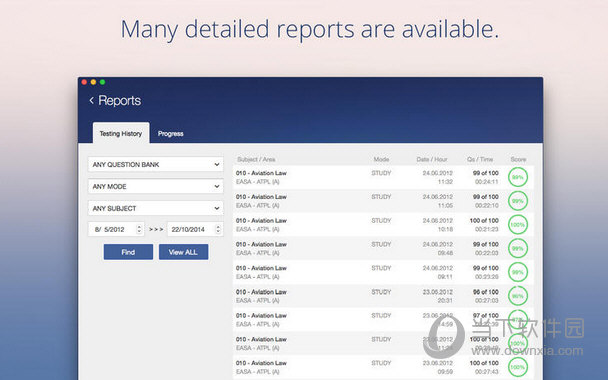Expand the ANY QUESTION BANK dropdown
608x380 pixels.
tap(155, 164)
